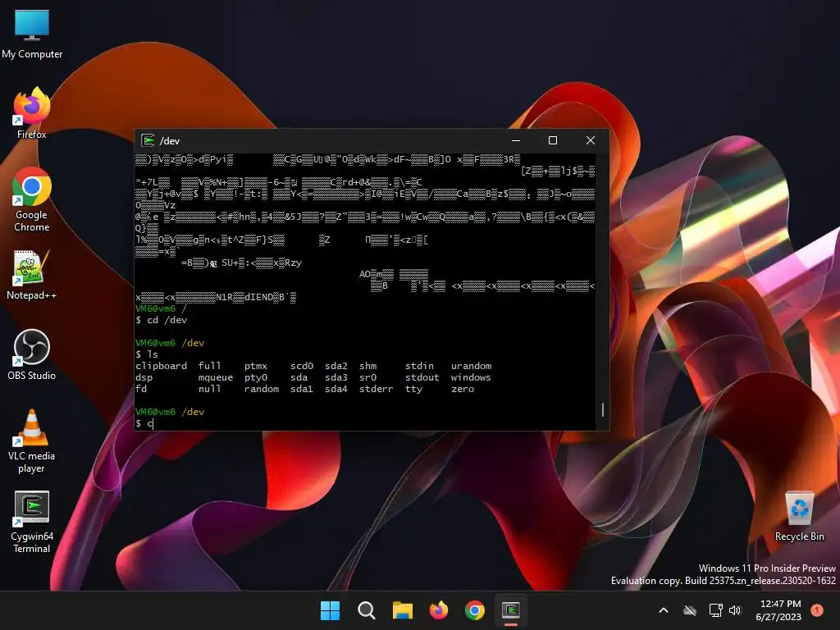Click the cloud sync tray icon
The width and height of the screenshot is (840, 630).
(x=690, y=610)
